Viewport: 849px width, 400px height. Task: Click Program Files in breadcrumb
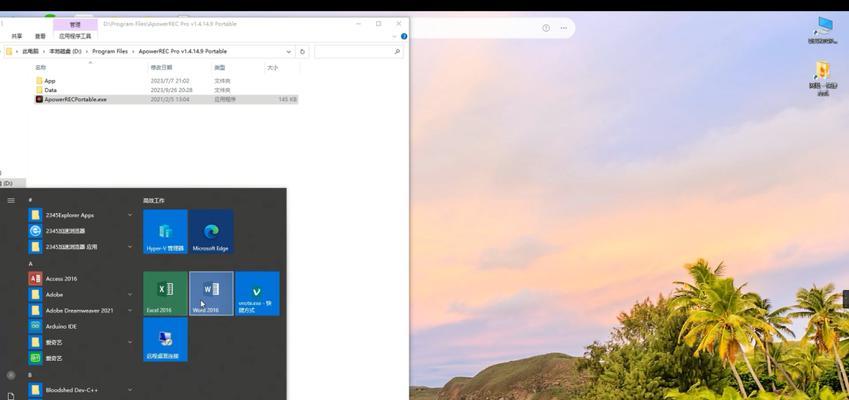[x=110, y=51]
